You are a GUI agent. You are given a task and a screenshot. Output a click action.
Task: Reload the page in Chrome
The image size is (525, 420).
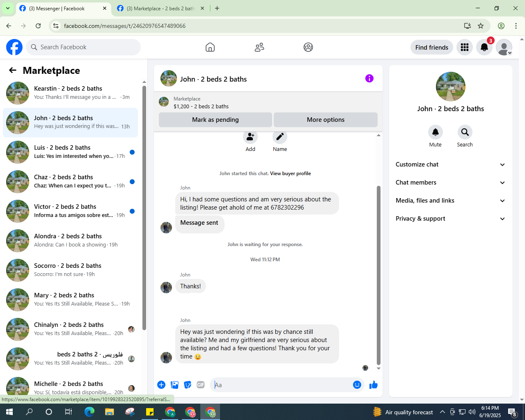click(38, 26)
